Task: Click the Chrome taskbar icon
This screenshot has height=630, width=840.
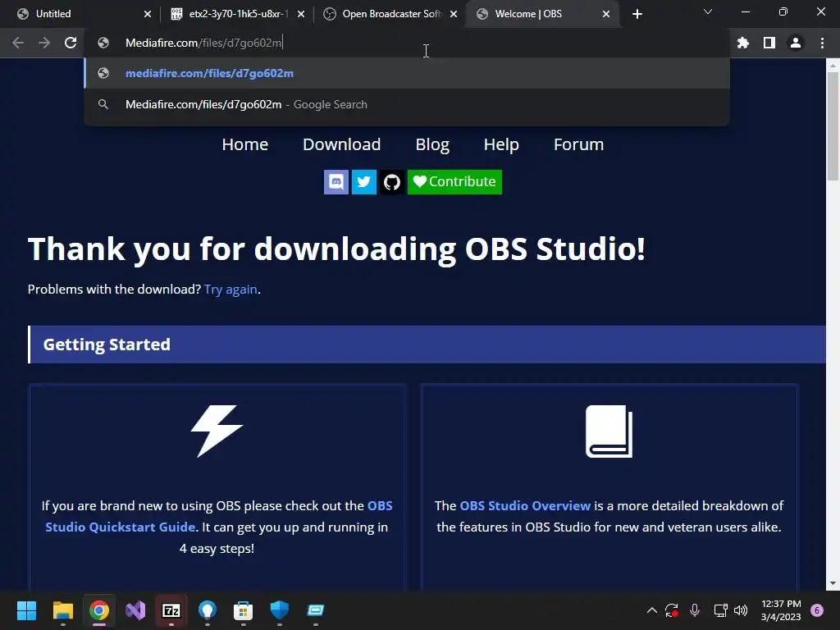Action: [x=99, y=610]
